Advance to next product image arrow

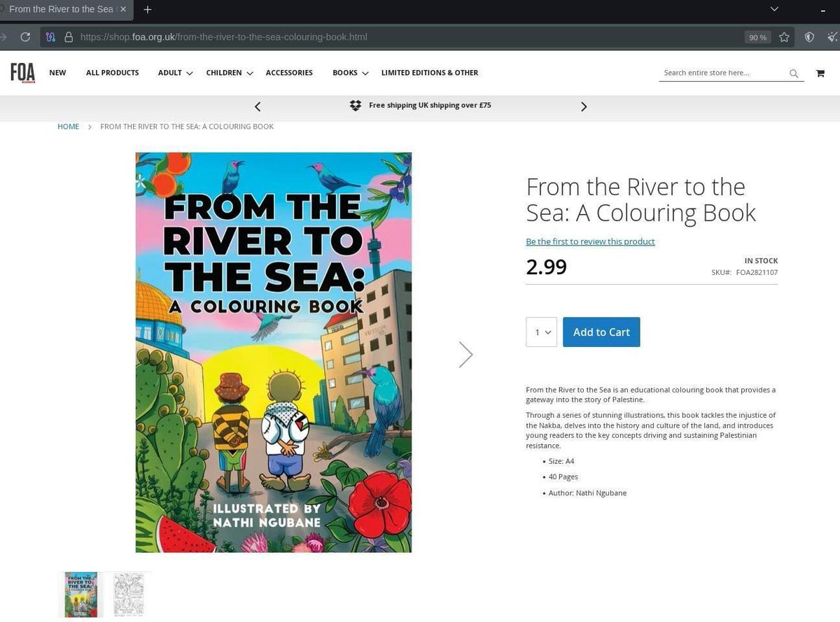click(465, 355)
